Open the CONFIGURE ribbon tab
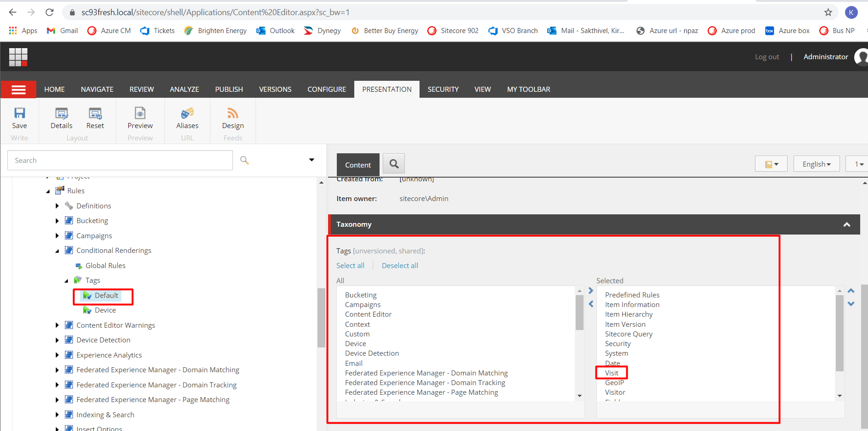 (327, 90)
